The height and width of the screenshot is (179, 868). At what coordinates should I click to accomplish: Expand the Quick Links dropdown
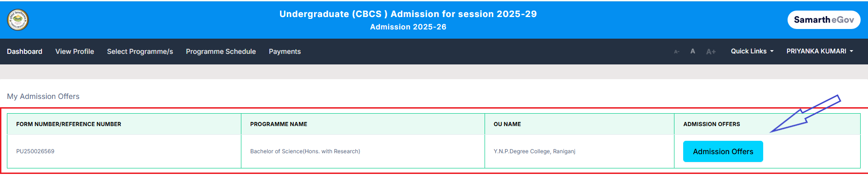[x=752, y=51]
